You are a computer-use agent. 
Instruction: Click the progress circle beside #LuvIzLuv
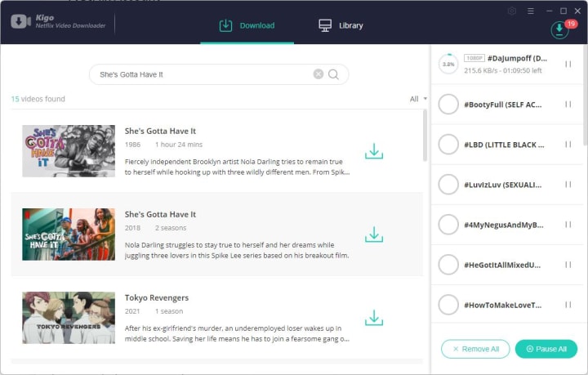[448, 185]
